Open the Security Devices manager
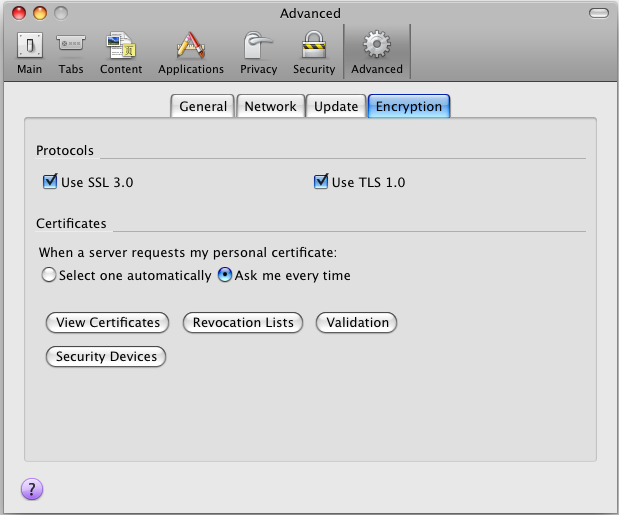This screenshot has height=515, width=619. click(106, 356)
